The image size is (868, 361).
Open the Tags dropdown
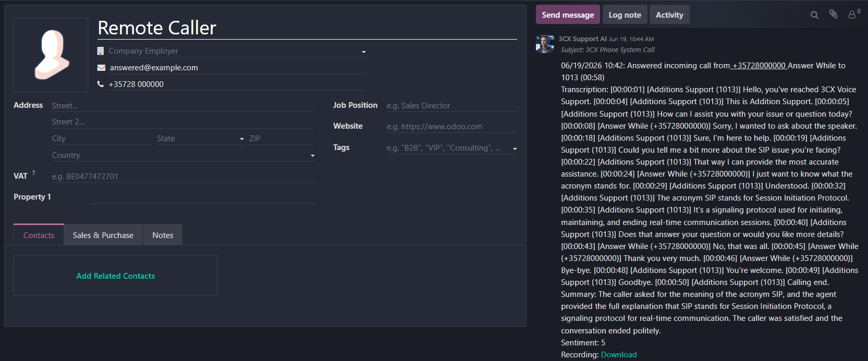point(515,149)
